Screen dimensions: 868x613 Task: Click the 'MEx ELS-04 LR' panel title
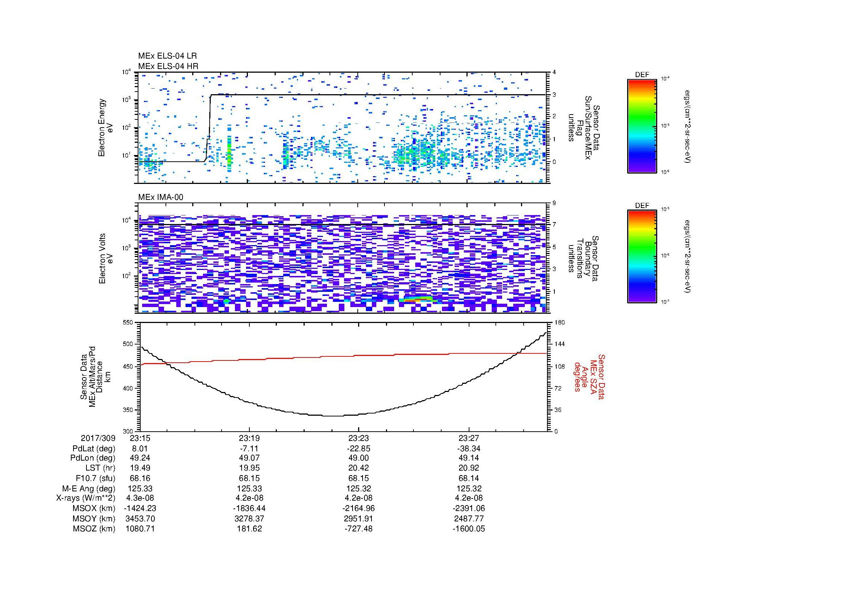(167, 56)
